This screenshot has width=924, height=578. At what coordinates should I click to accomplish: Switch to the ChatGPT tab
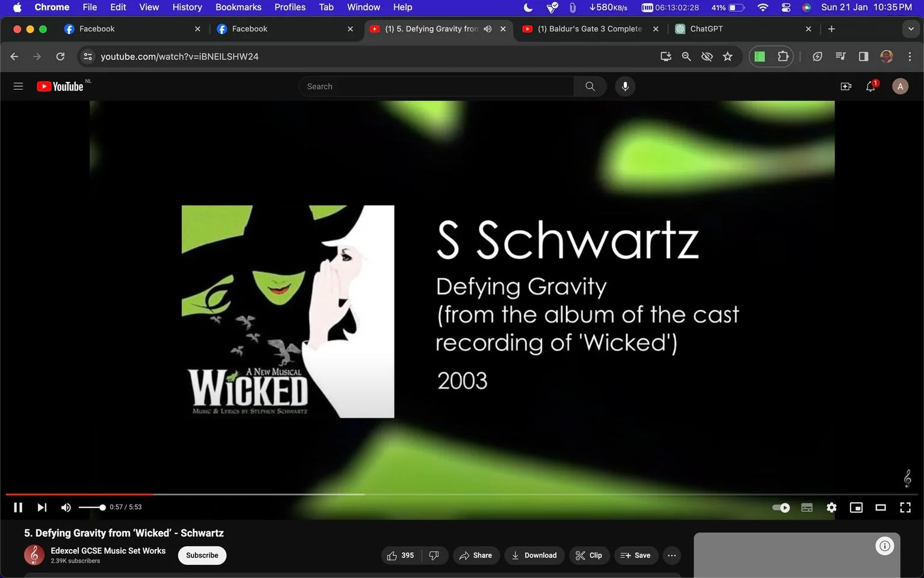point(743,29)
